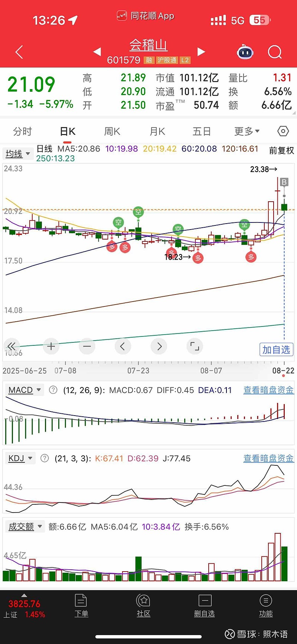Open stock search magnifier icon

(275, 52)
